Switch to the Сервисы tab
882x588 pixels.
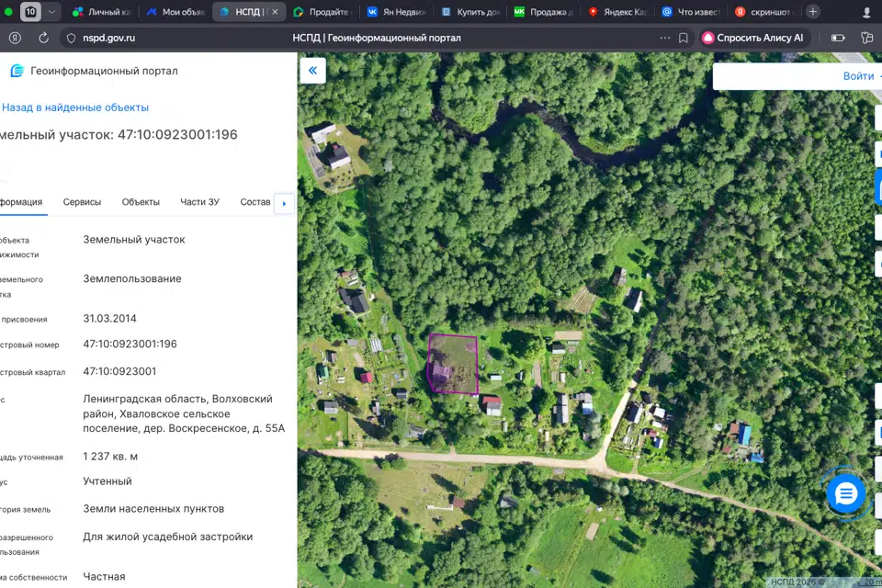pyautogui.click(x=82, y=202)
